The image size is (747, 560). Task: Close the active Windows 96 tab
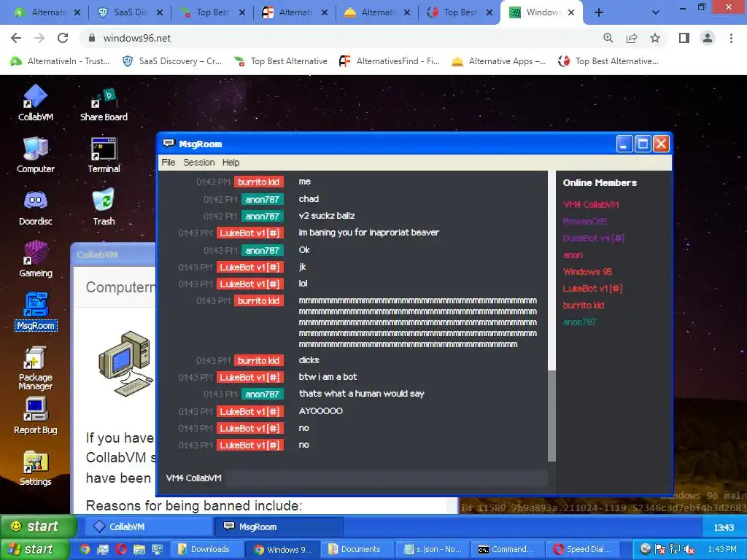571,13
